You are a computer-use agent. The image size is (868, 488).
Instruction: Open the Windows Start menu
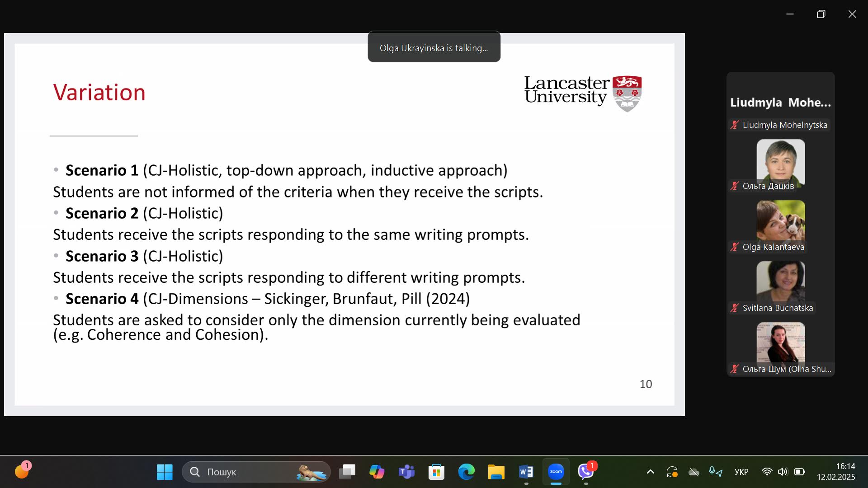coord(165,472)
